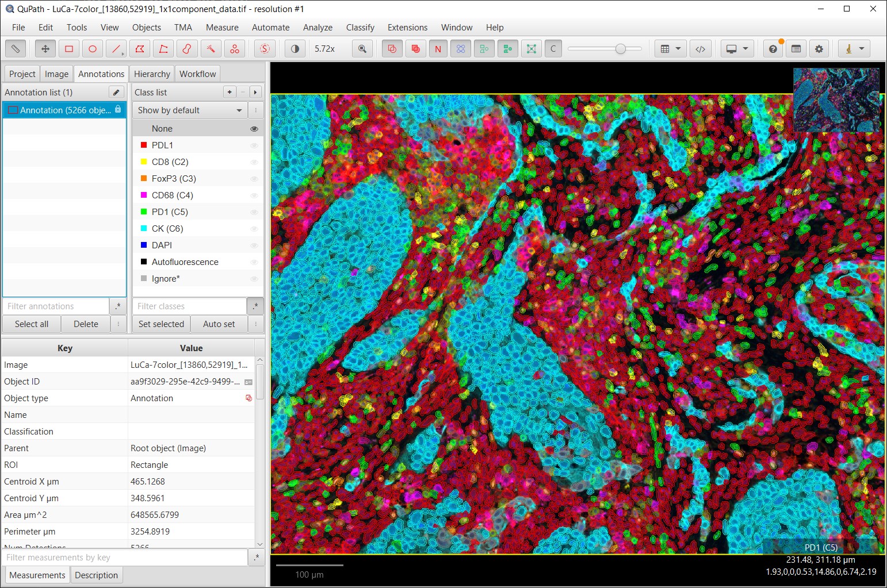Viewport: 887px width, 588px height.
Task: Open the Classify menu
Action: click(x=360, y=28)
